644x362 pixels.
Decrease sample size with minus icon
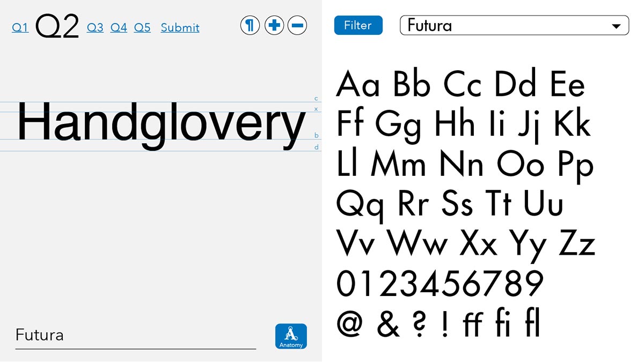[297, 25]
